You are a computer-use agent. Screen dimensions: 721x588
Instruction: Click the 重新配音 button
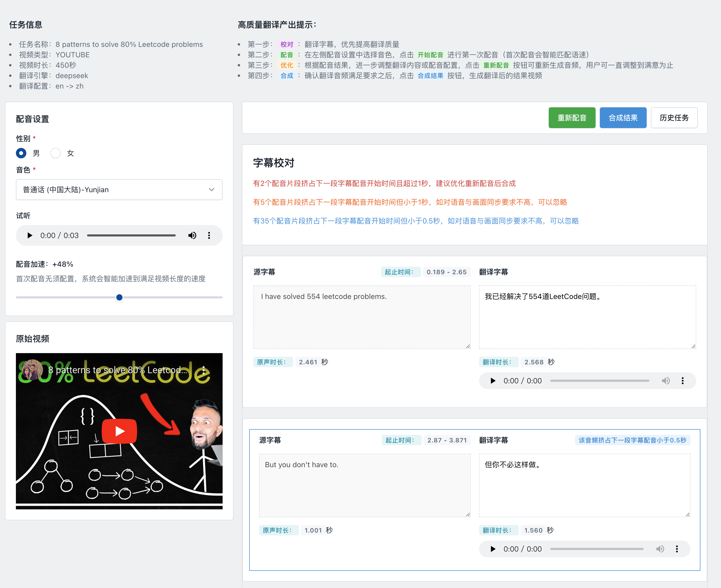click(x=571, y=118)
